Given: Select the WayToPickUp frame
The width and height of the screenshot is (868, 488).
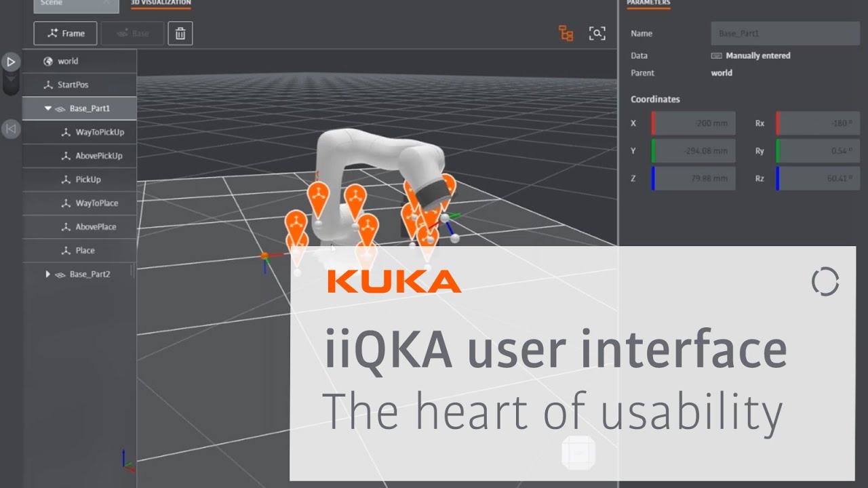Looking at the screenshot, I should 79,132.
